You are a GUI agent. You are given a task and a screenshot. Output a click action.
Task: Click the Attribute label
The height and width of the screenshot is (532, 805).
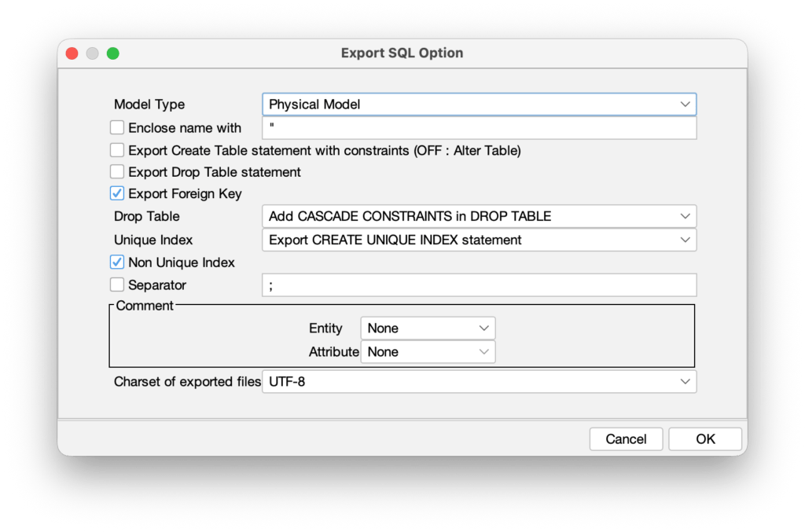coord(333,351)
